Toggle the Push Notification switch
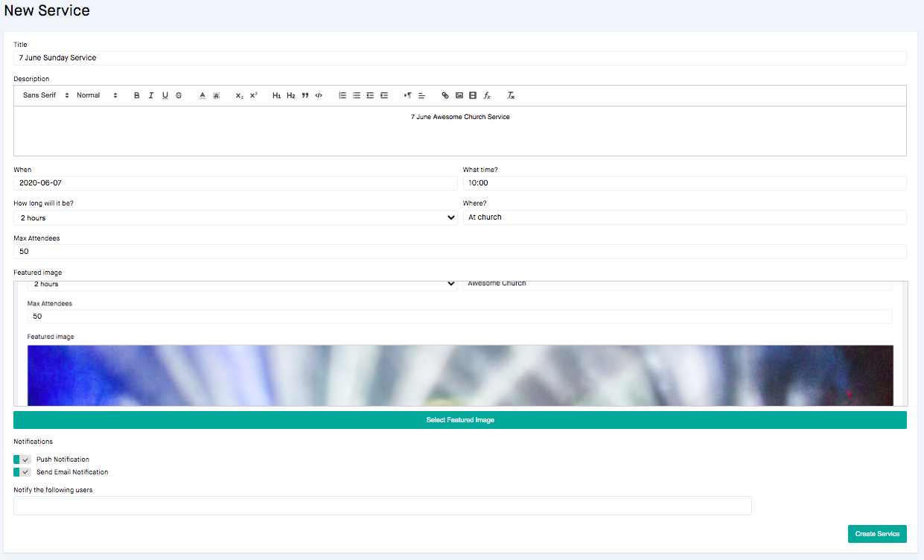Viewport: 924px width, 560px height. click(x=22, y=459)
